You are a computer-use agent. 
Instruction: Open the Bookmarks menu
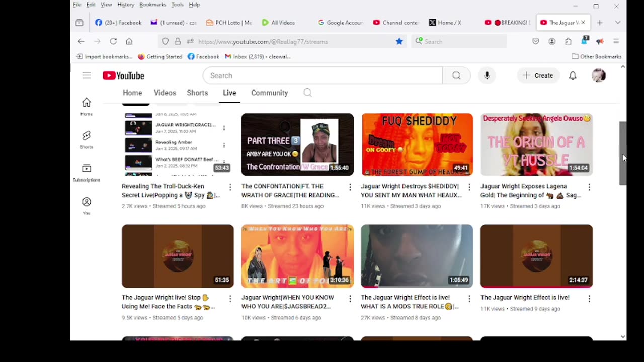[152, 5]
